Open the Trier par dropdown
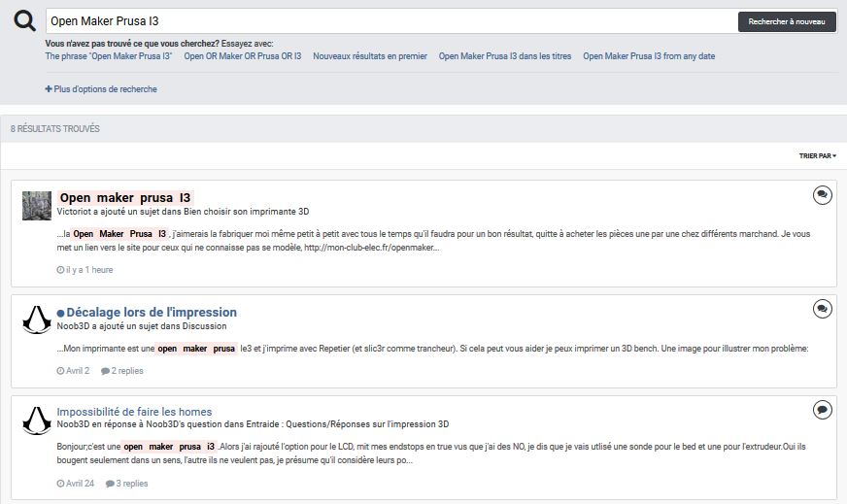Screen dimensions: 847x504 point(817,155)
